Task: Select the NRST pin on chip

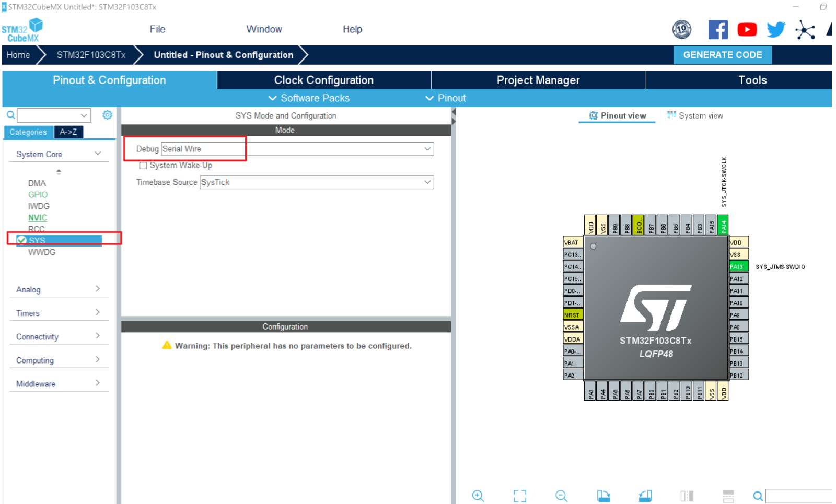Action: tap(573, 315)
